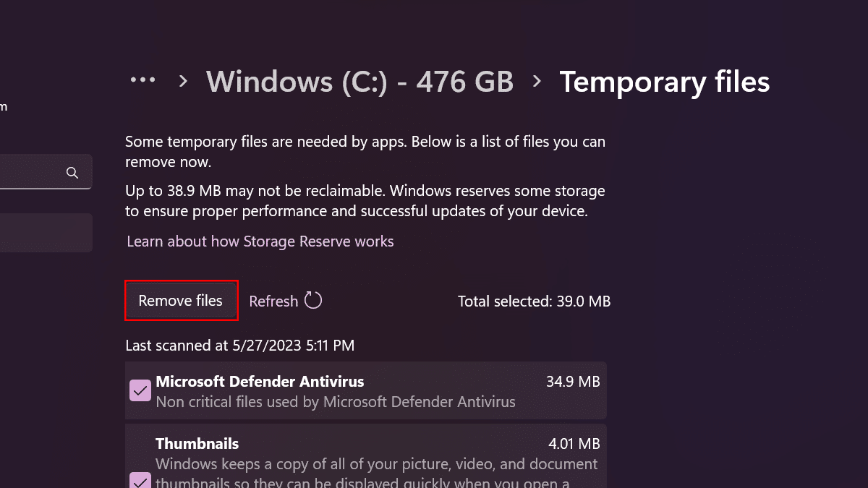Focus the settings search field
Screen dimensions: 868x488
click(33, 173)
